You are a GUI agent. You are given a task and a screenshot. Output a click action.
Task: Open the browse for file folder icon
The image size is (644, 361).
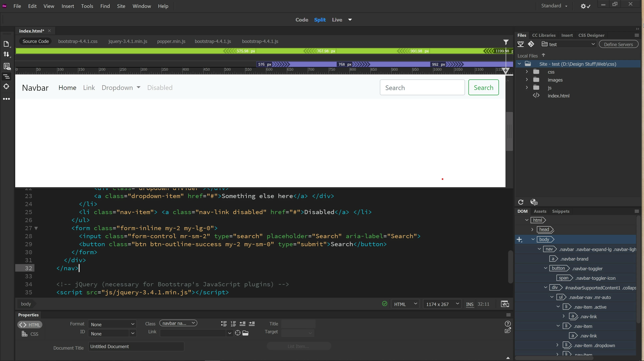tap(245, 333)
